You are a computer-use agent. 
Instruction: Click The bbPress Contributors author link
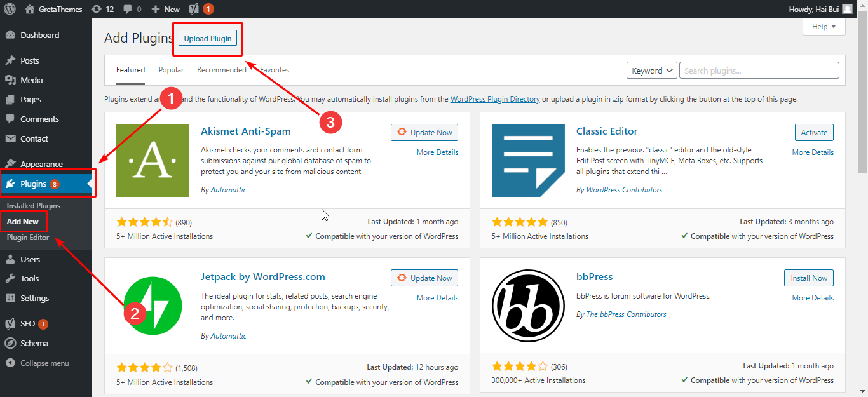point(626,314)
